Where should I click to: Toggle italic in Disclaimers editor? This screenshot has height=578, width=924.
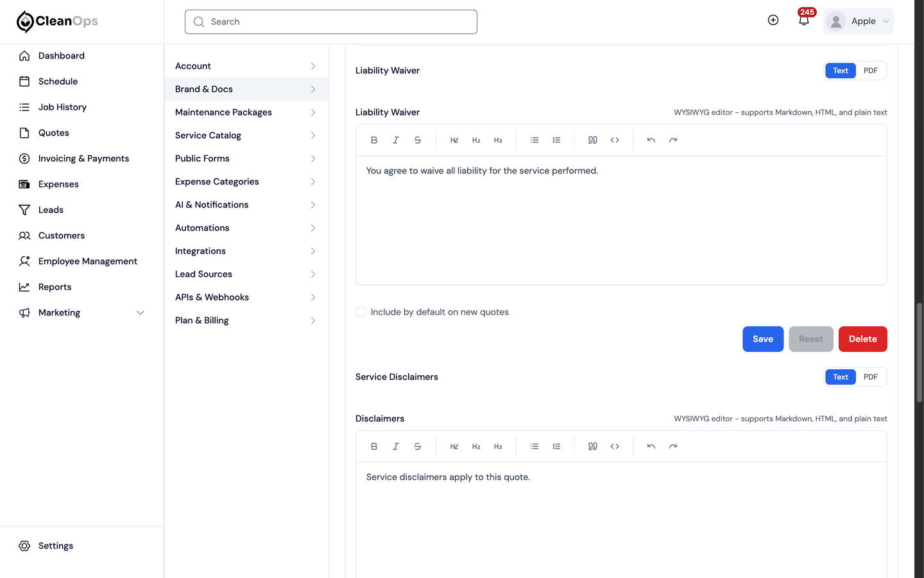pyautogui.click(x=396, y=446)
